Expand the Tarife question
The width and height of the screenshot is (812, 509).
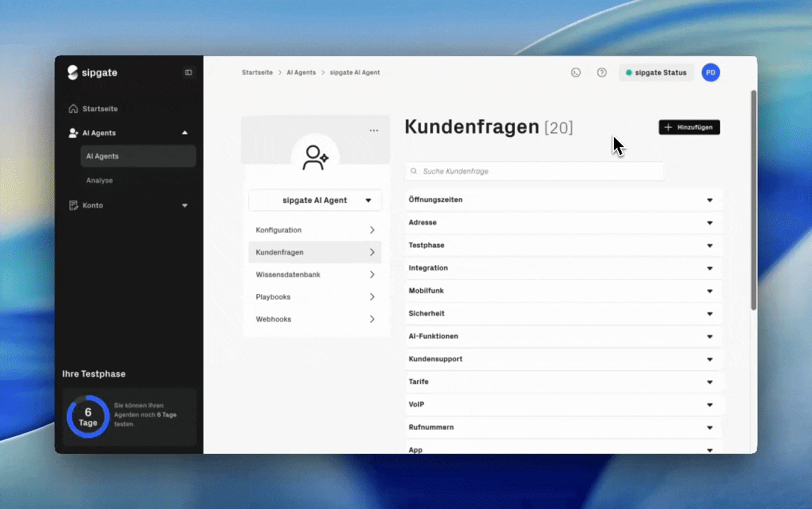pos(564,382)
